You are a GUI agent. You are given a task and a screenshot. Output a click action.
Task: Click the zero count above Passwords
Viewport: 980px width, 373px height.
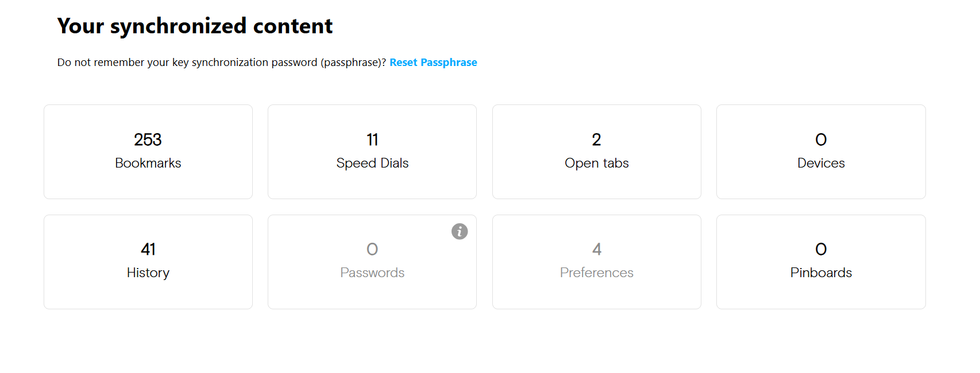372,249
